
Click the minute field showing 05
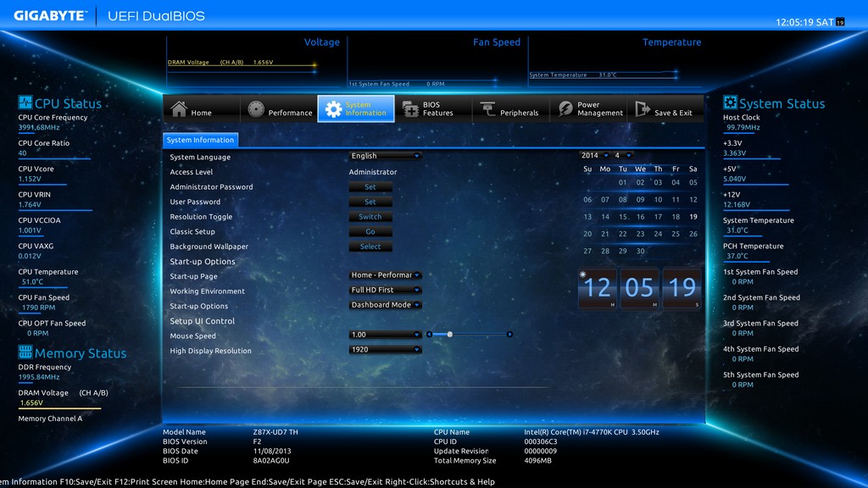click(x=639, y=288)
